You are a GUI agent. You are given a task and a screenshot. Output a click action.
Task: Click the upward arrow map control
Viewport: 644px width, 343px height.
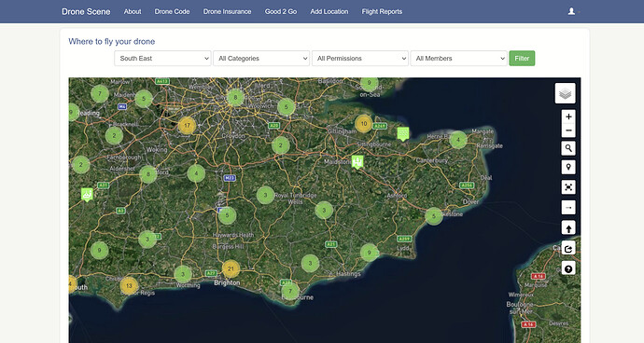click(x=568, y=228)
